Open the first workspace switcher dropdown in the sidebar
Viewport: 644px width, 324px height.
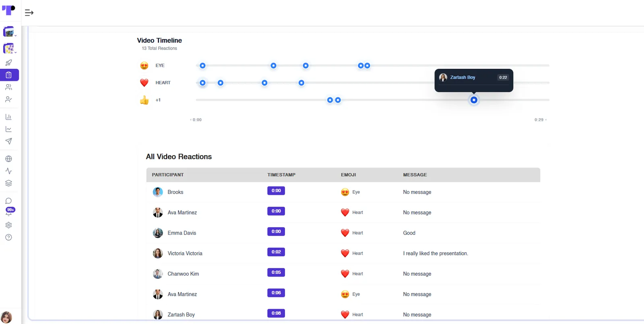point(9,32)
